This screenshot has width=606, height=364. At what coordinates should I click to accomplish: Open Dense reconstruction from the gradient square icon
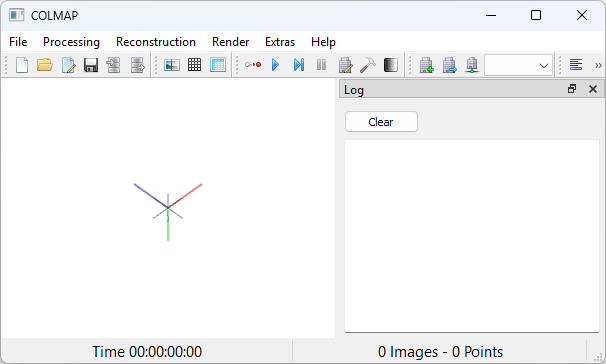tap(391, 65)
